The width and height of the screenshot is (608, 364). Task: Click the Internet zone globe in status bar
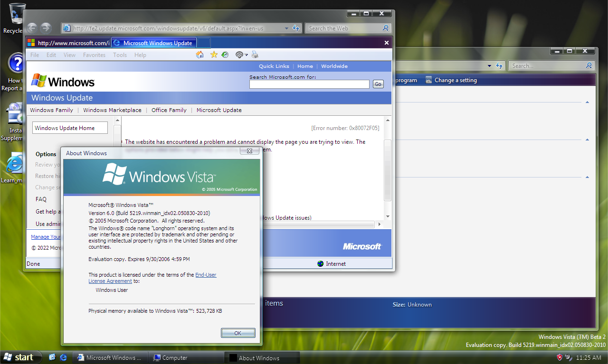click(320, 263)
